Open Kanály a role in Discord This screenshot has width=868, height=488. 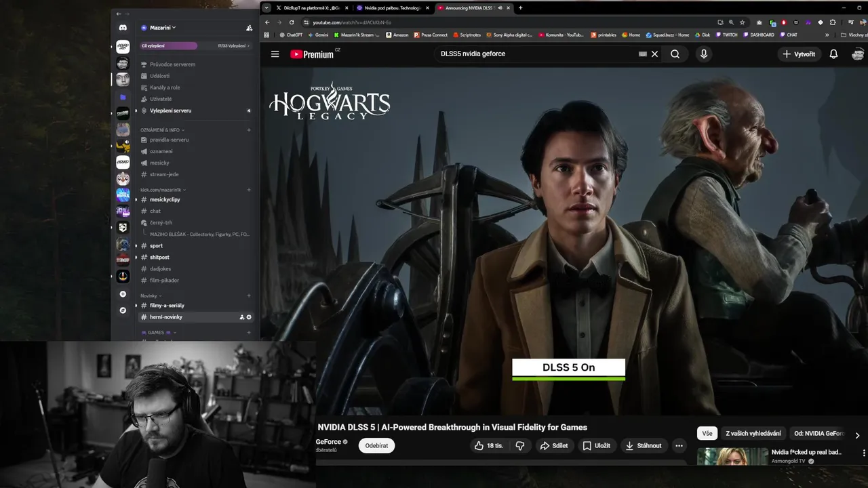click(165, 87)
